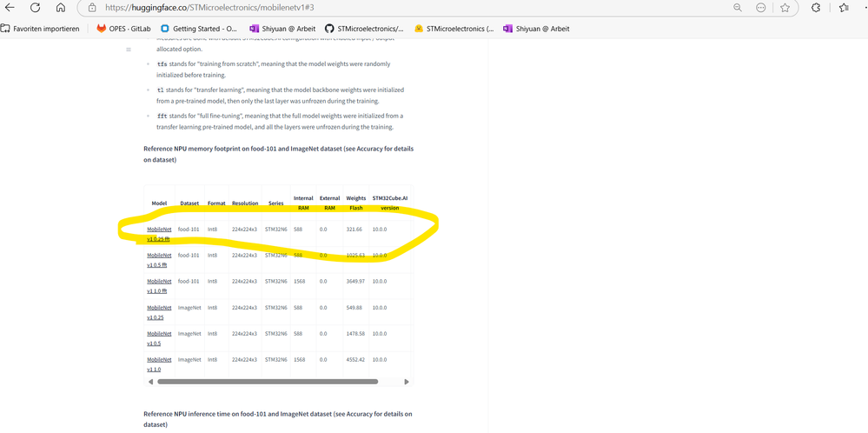Open the favorites list icon
Screen dimensions: 868x433
tap(844, 8)
